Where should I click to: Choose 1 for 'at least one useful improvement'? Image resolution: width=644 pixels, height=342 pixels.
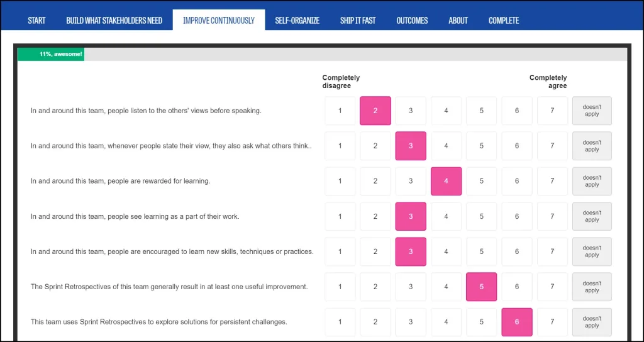point(340,287)
